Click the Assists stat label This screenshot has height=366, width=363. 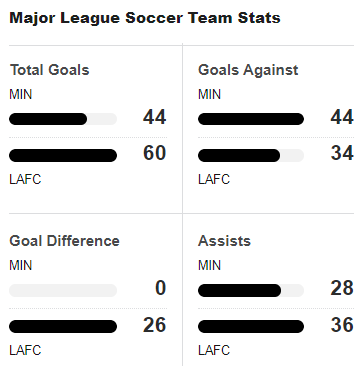(224, 241)
